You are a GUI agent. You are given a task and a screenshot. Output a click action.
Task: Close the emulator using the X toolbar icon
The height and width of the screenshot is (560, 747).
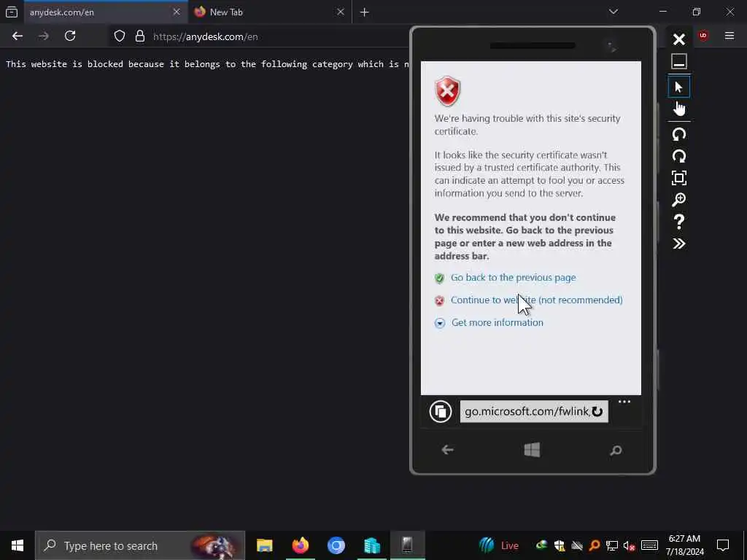679,39
